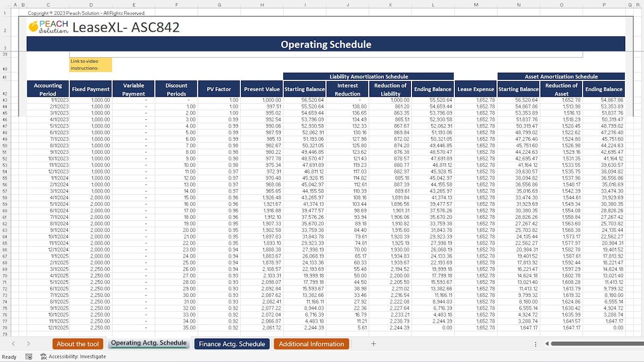Add a new sheet with the plus icon
644x362 pixels.
(x=373, y=344)
